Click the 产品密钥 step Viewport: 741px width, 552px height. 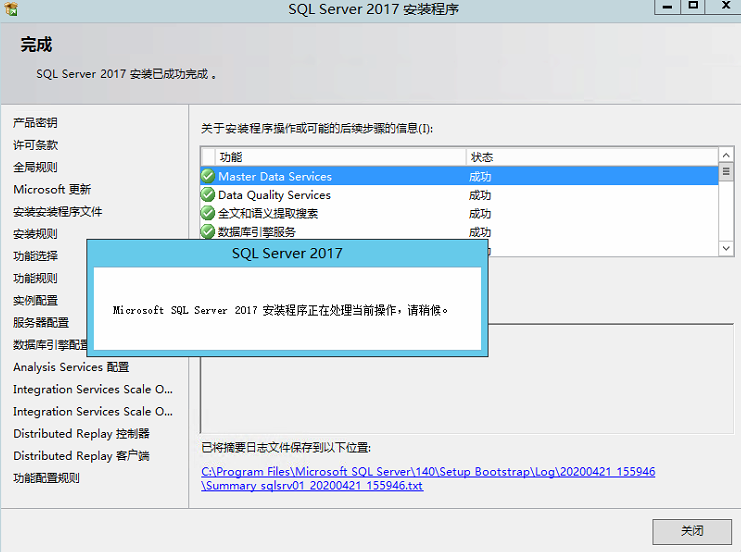pyautogui.click(x=35, y=123)
